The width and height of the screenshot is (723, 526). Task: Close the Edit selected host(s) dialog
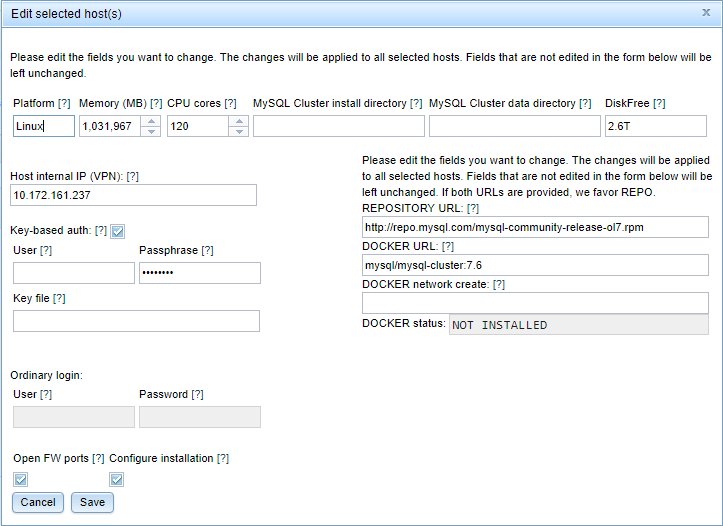[x=706, y=13]
